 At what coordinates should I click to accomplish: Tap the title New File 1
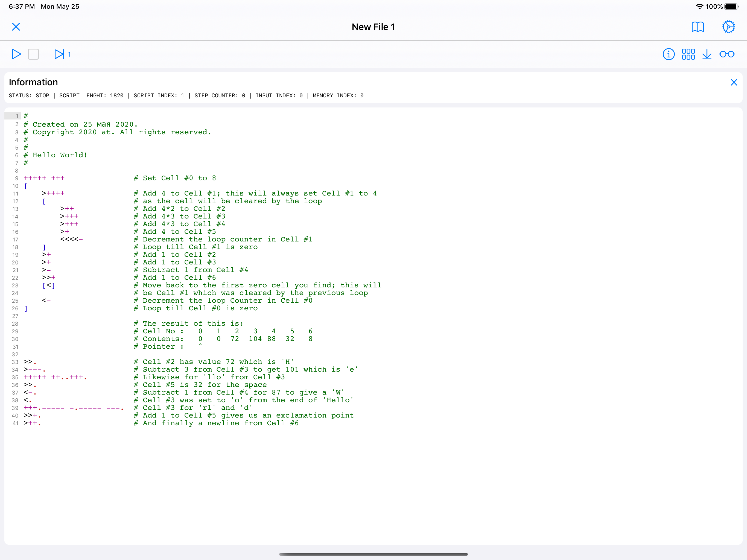373,27
